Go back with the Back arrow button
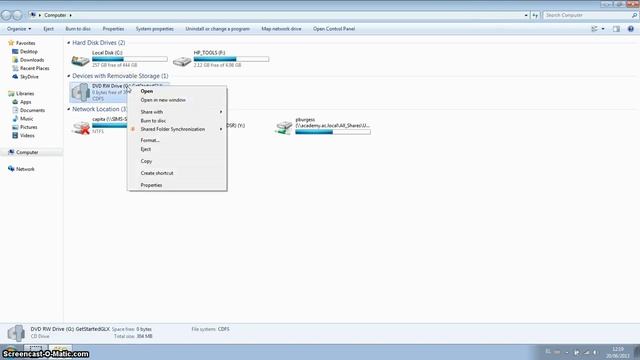 (6, 16)
